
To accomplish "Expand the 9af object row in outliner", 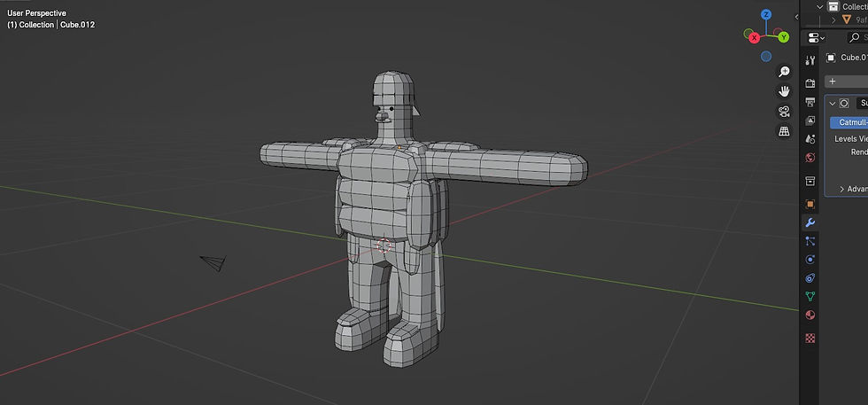I will (833, 19).
